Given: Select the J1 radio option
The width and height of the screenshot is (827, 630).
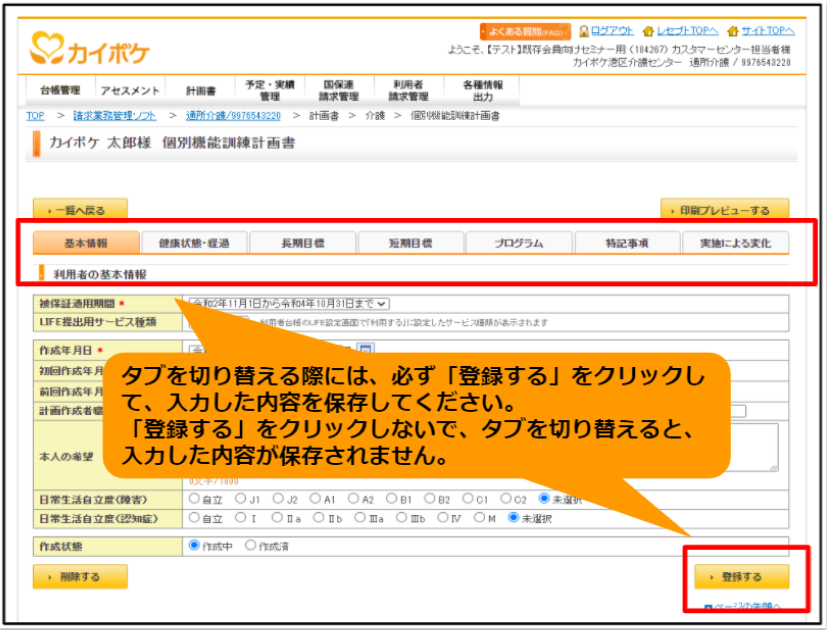Looking at the screenshot, I should (x=241, y=498).
